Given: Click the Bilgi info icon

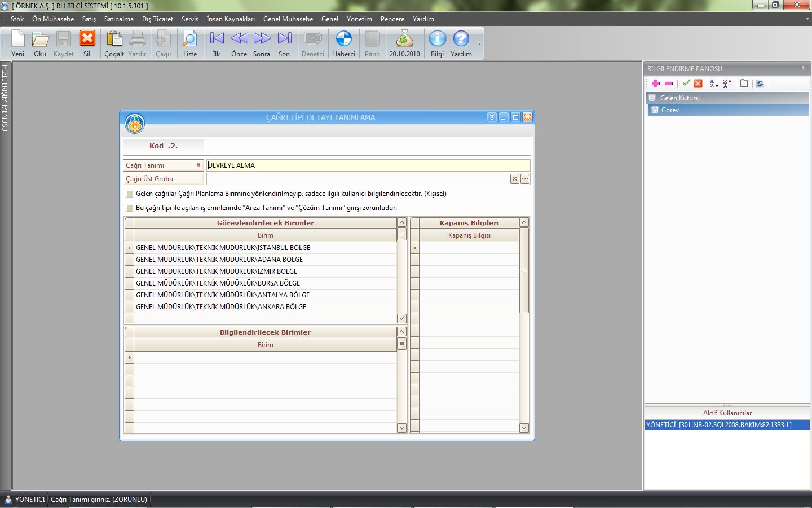Looking at the screenshot, I should (x=437, y=43).
